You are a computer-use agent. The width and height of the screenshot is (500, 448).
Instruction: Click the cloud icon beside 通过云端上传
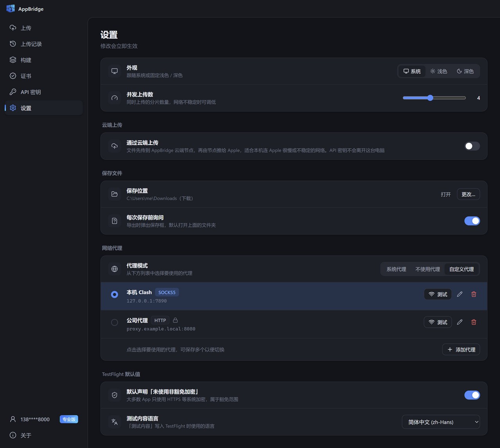(115, 146)
